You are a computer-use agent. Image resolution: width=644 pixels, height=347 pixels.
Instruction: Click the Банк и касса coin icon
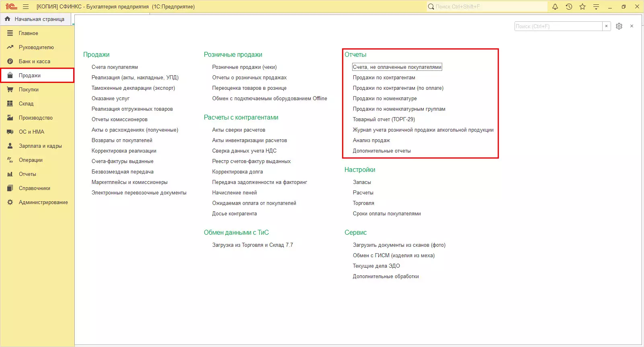tap(10, 61)
